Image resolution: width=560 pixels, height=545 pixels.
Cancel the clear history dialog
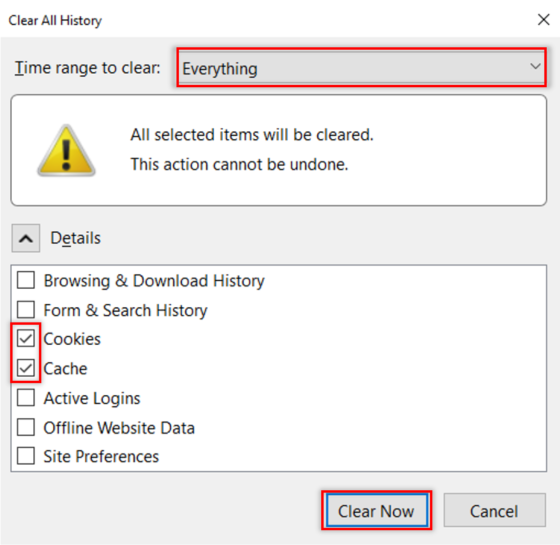tap(495, 510)
